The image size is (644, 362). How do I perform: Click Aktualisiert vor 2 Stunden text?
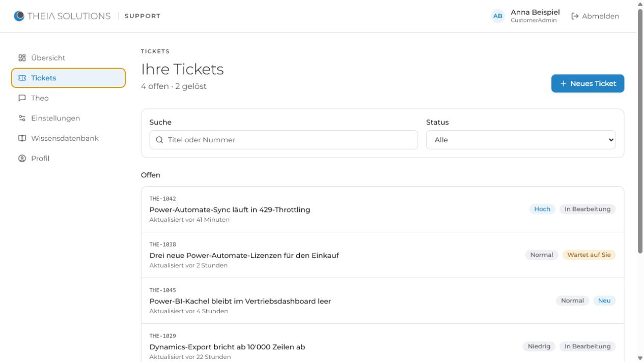tap(188, 265)
